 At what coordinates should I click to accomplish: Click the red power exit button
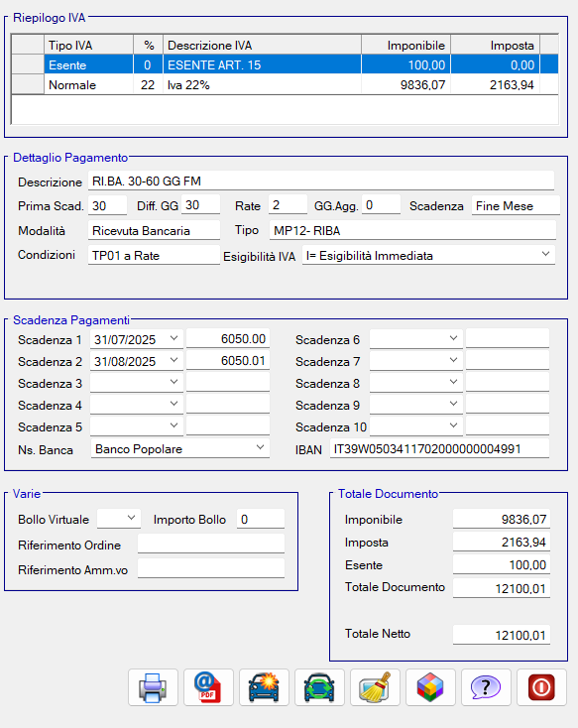point(541,687)
